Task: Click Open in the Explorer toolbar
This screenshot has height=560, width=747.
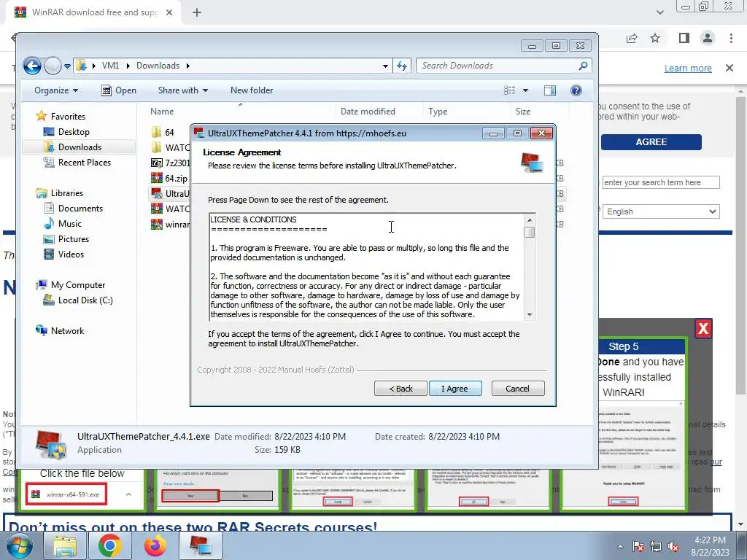Action: click(x=119, y=90)
